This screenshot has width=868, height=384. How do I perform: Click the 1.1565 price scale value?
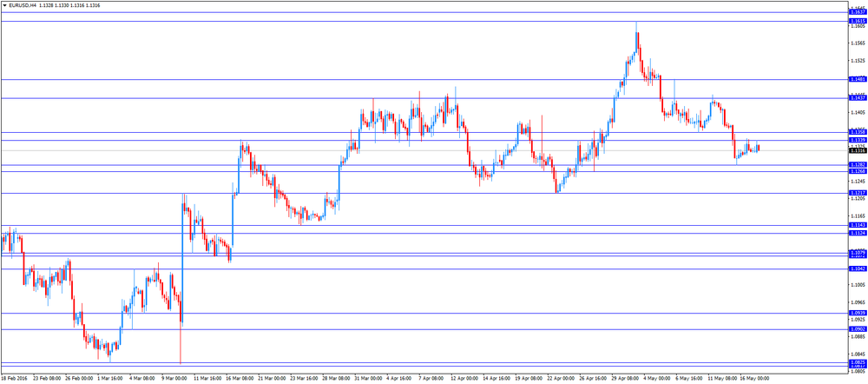point(857,43)
